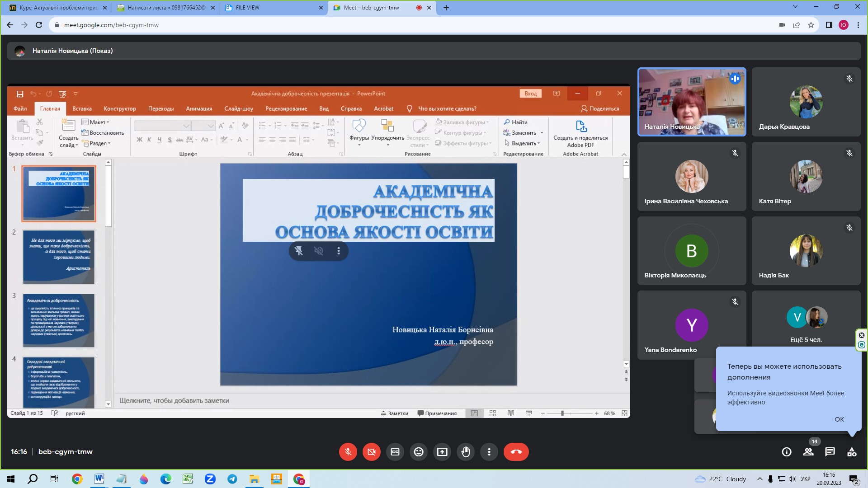
Task: Raise hand in the meeting
Action: tap(466, 452)
